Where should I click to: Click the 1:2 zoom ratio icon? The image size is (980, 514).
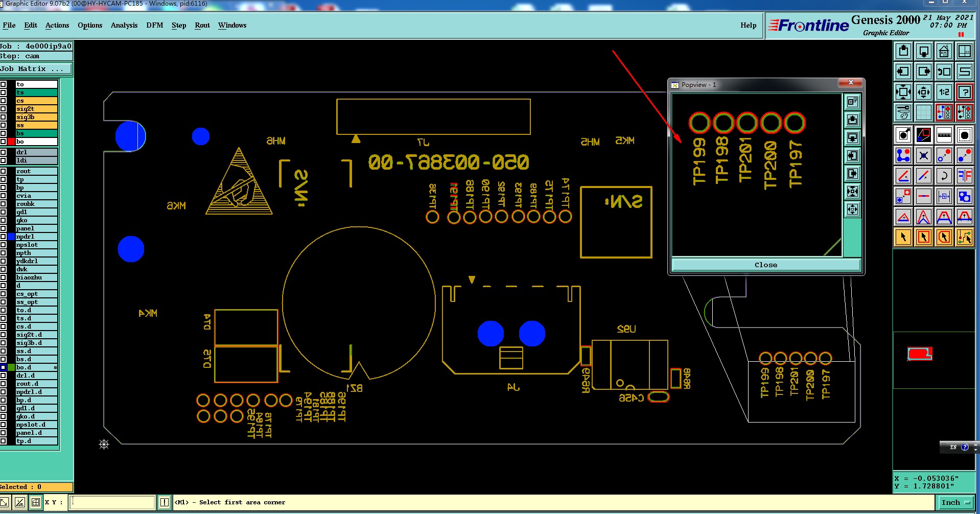tap(944, 92)
